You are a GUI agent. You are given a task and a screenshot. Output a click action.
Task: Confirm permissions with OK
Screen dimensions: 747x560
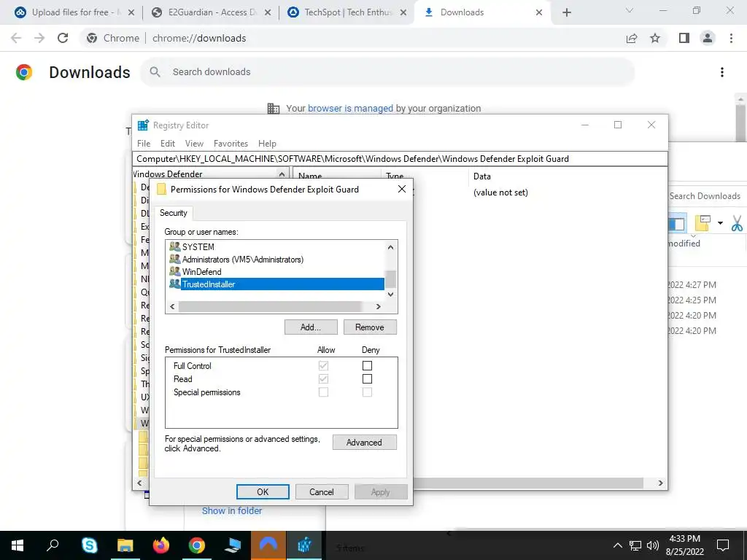click(x=263, y=492)
